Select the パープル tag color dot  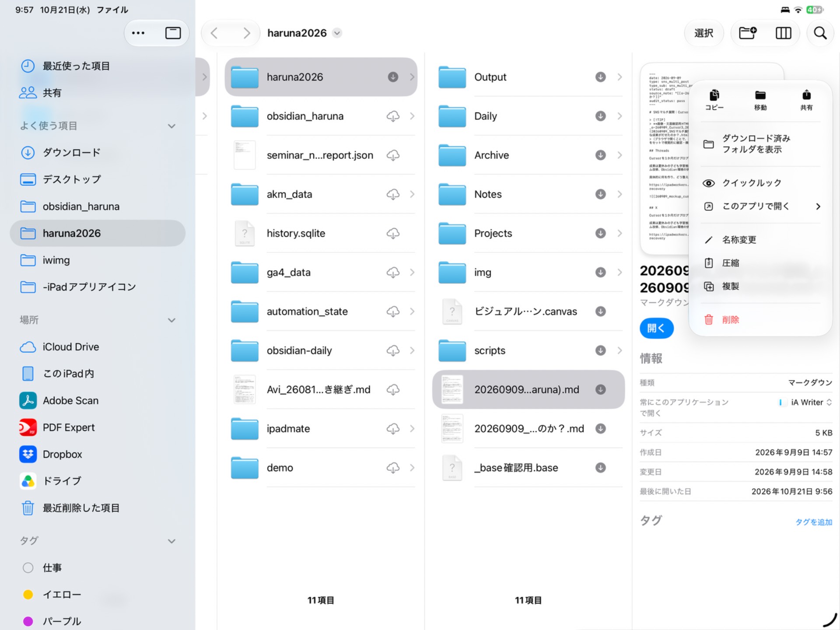click(28, 621)
